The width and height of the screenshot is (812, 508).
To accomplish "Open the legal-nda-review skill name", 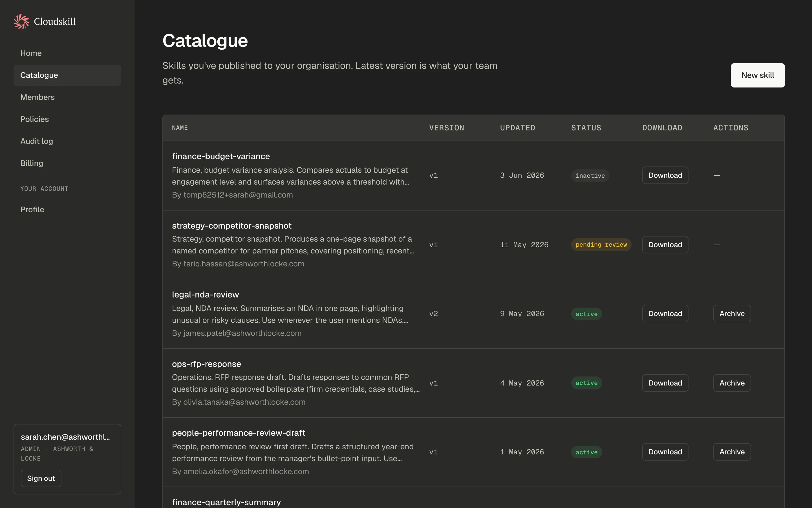I will (x=205, y=295).
